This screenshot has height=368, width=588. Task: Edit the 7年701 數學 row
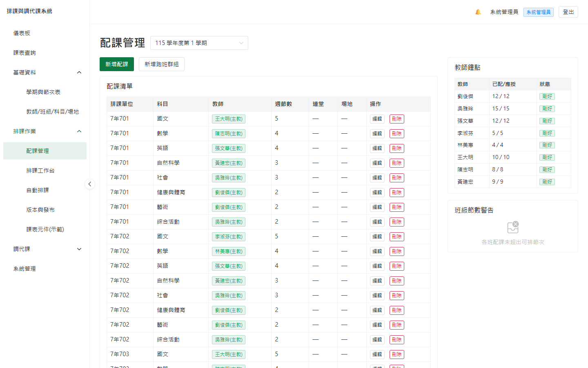[377, 134]
